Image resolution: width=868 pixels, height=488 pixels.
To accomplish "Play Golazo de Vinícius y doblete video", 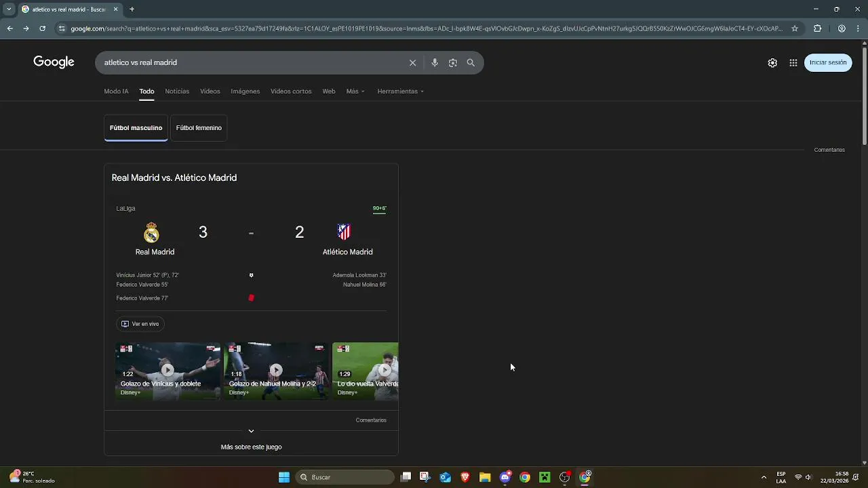I will coord(167,370).
